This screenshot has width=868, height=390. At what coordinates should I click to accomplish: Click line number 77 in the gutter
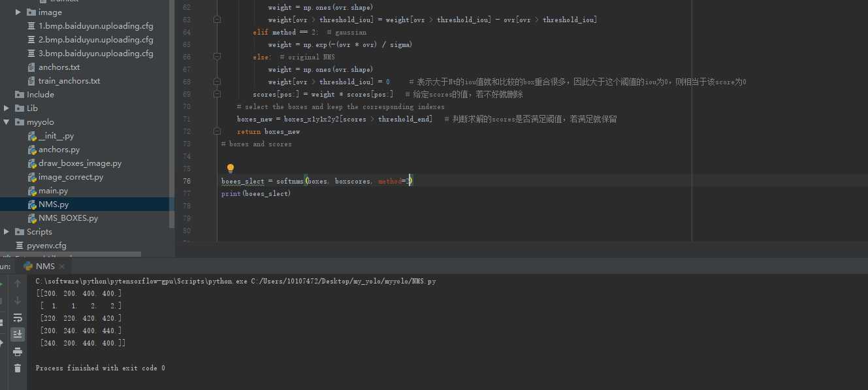(x=187, y=193)
